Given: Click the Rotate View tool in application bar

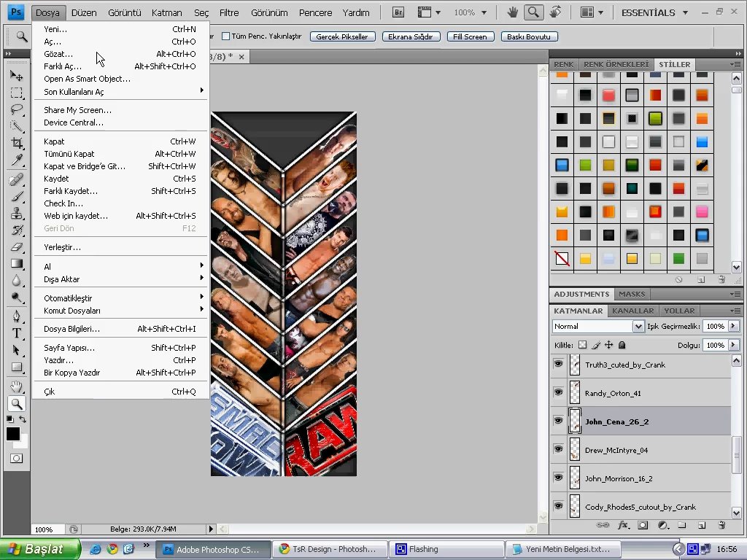Looking at the screenshot, I should (555, 12).
